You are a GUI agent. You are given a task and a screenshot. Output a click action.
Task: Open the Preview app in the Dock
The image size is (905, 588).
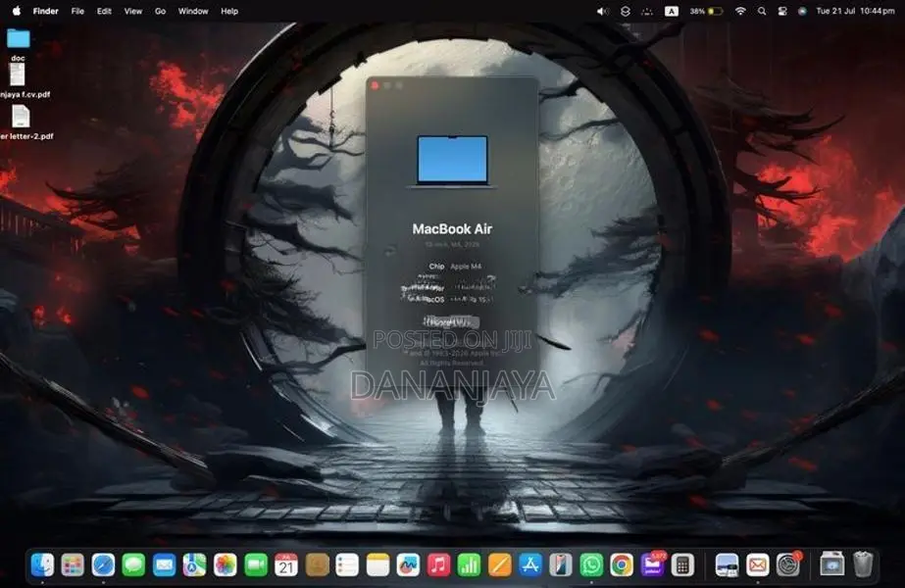(727, 564)
